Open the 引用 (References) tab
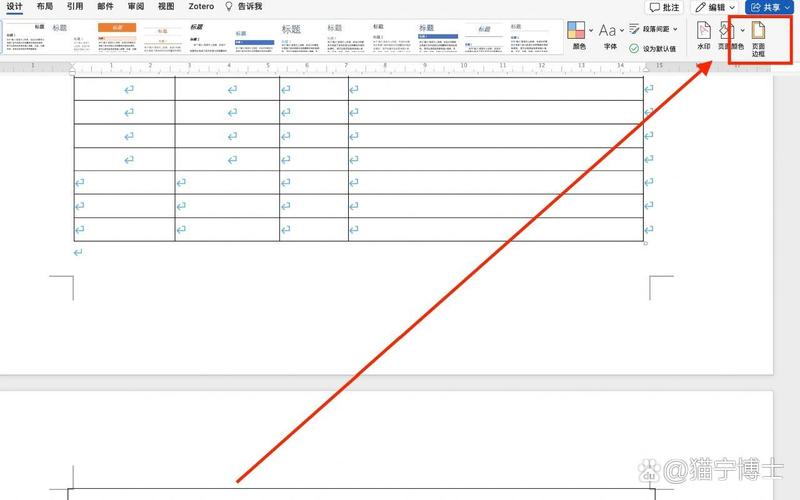Viewport: 800px width, 500px height. coord(75,7)
